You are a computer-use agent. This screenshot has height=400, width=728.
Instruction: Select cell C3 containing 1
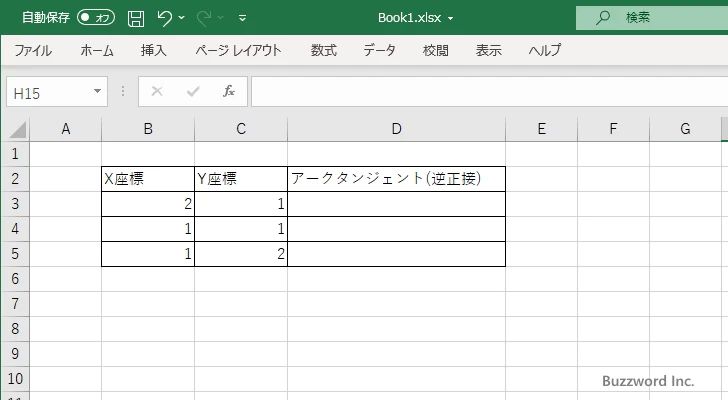241,204
